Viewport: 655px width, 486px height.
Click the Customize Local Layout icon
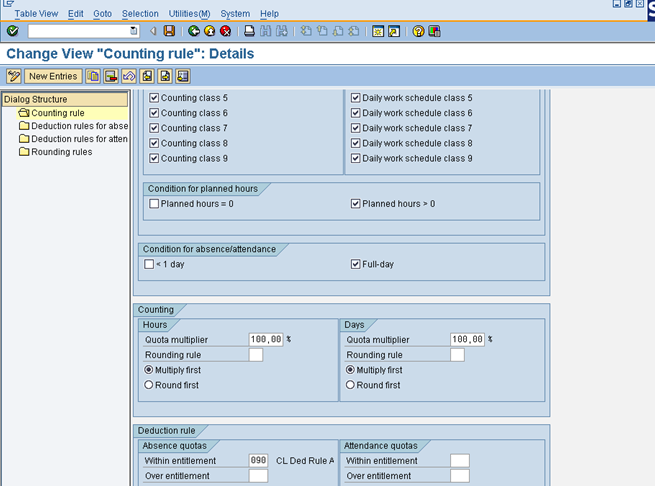coord(434,31)
